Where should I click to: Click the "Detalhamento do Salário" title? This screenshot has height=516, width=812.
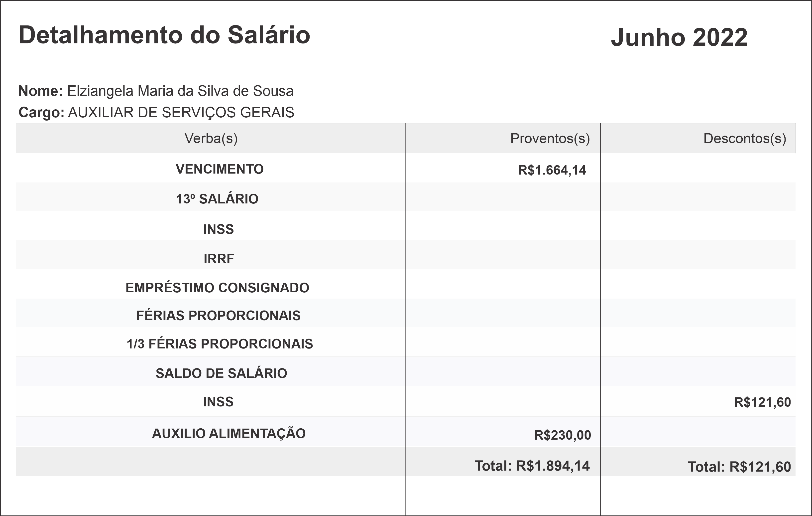(164, 35)
